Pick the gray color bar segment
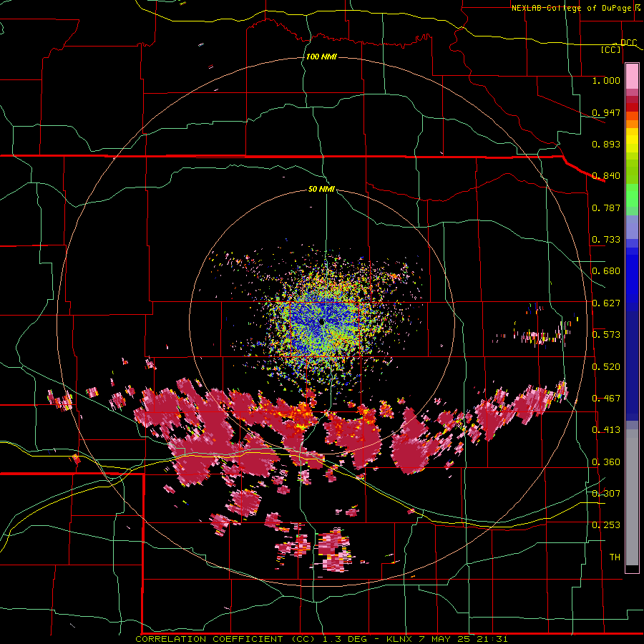The image size is (644, 644). coord(632,497)
